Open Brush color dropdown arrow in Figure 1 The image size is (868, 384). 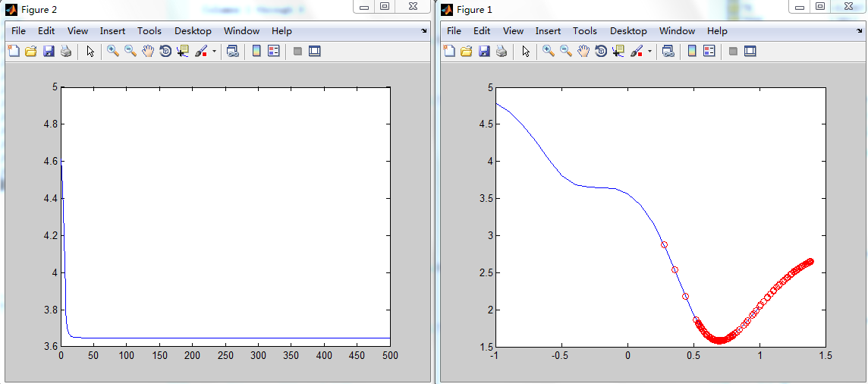pos(650,52)
